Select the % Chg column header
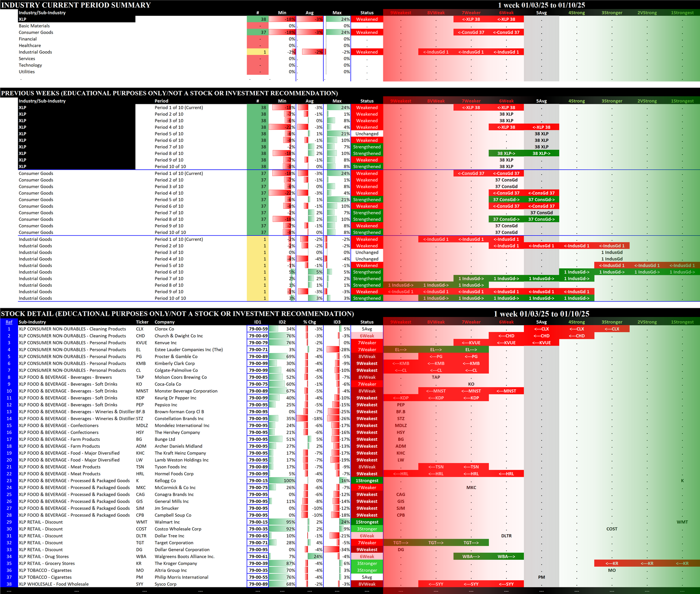This screenshot has width=700, height=594. [309, 322]
